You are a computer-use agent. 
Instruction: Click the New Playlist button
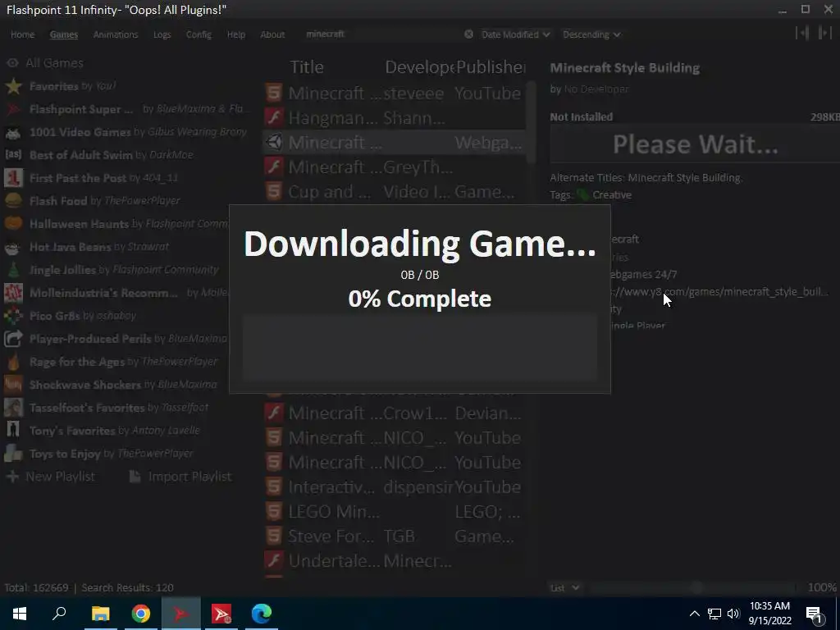click(x=51, y=477)
